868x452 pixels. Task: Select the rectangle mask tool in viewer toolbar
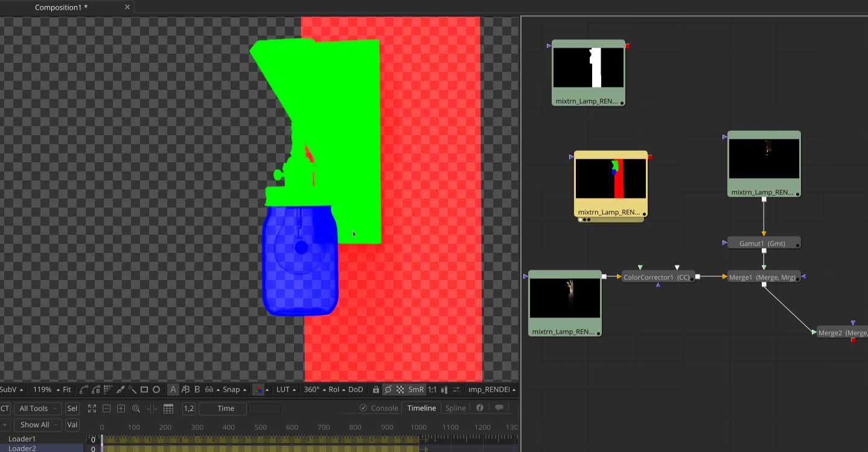click(x=144, y=390)
